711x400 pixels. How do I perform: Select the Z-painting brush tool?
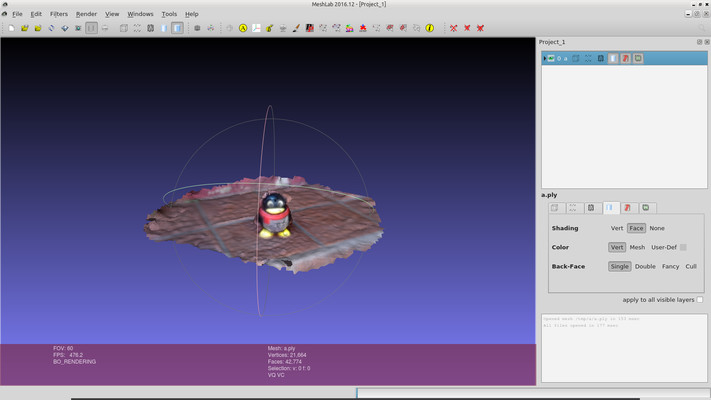point(296,28)
